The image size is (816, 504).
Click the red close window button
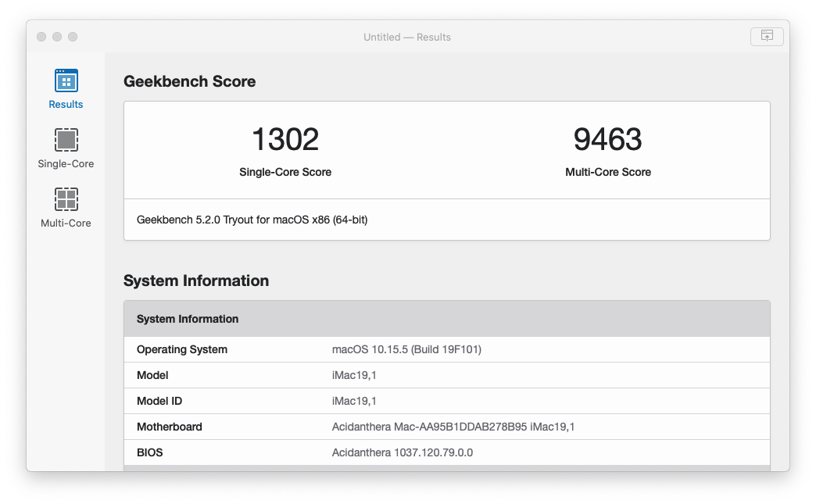point(41,37)
